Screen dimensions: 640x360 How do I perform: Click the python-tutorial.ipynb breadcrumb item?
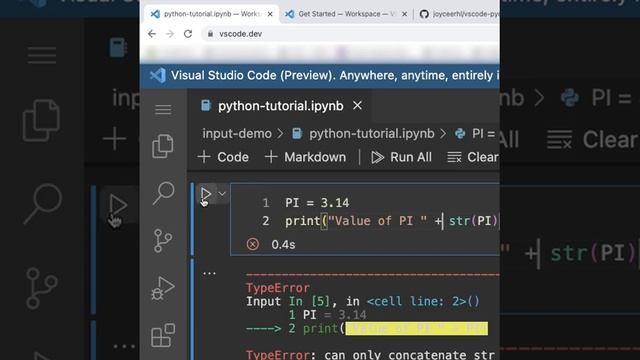point(363,133)
